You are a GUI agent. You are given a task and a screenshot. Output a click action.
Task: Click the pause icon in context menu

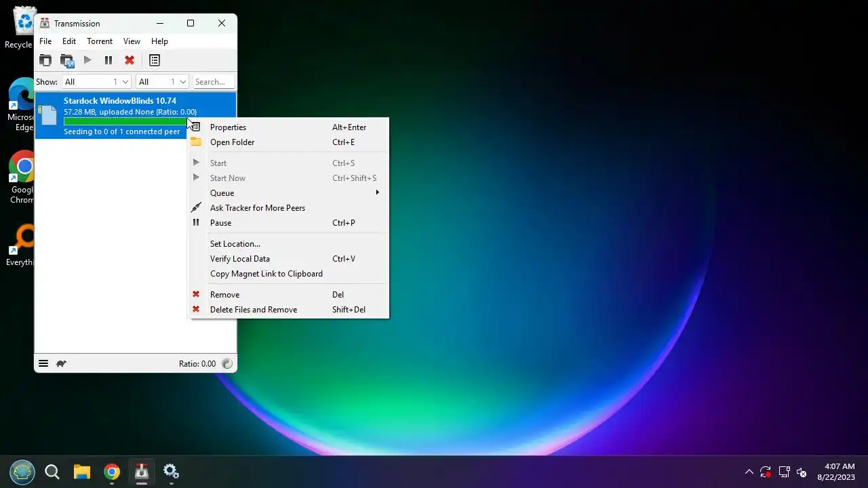pyautogui.click(x=196, y=222)
